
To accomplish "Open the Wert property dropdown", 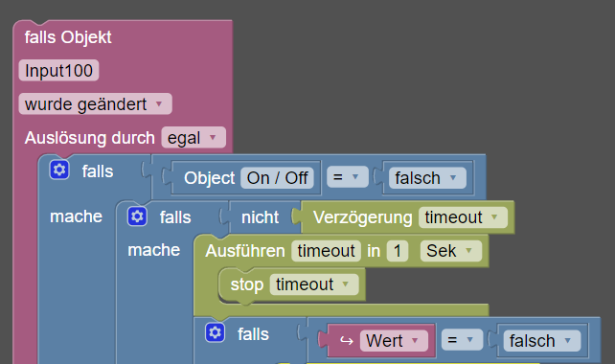I will [x=394, y=340].
